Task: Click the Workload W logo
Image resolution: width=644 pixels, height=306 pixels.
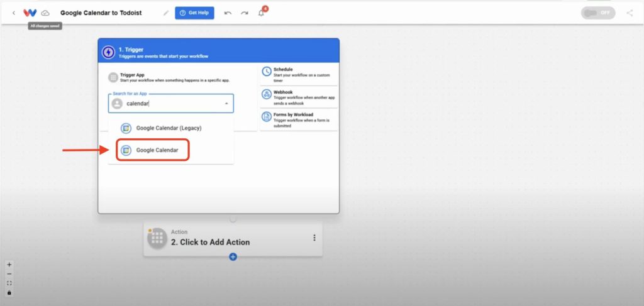Action: click(30, 13)
